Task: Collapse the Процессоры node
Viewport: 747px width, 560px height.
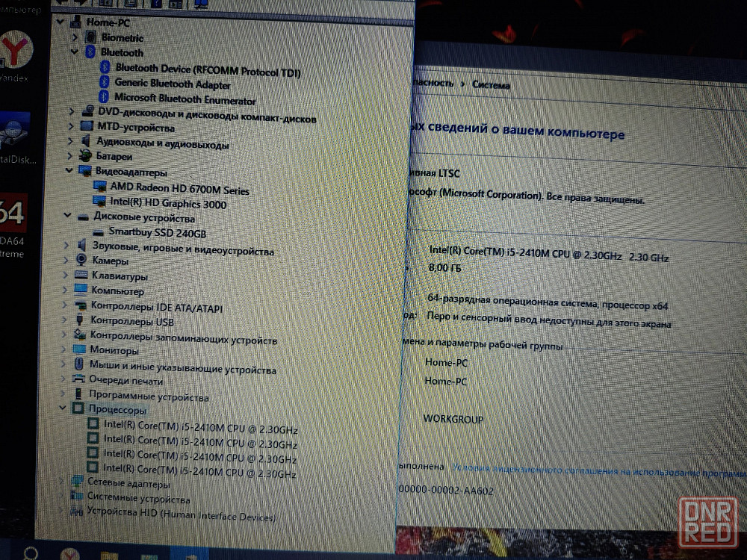Action: (63, 408)
